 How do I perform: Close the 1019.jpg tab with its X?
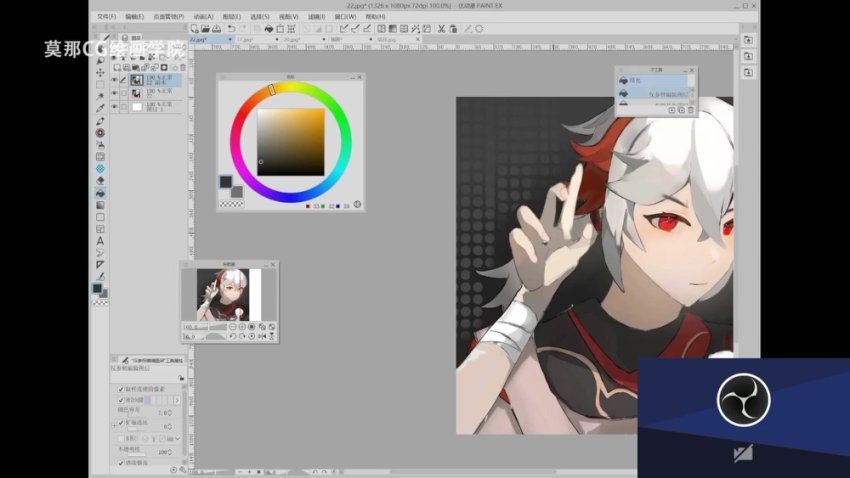(418, 40)
